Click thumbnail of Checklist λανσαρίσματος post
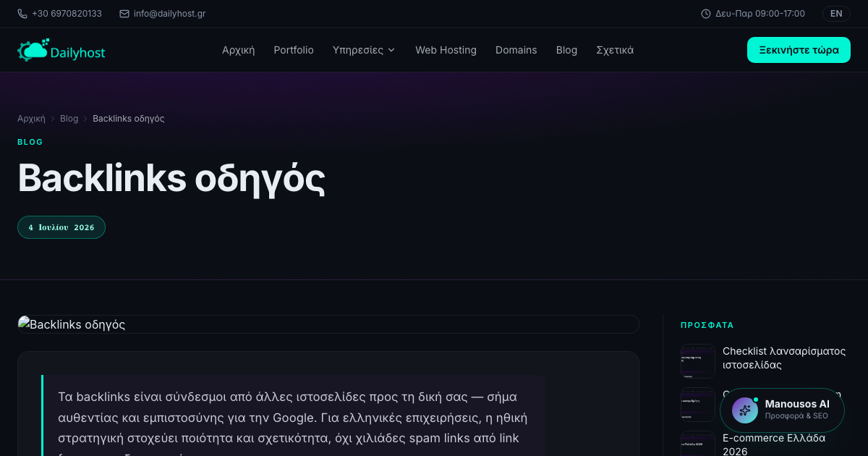This screenshot has height=456, width=868. [x=698, y=361]
